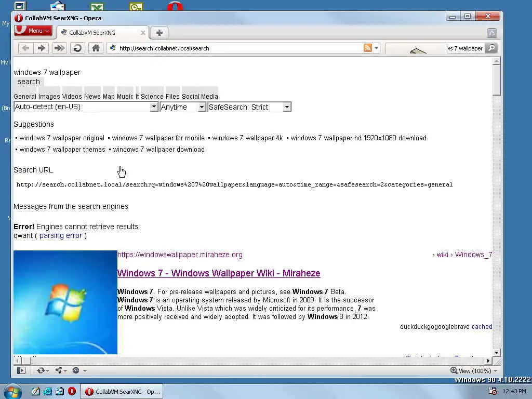Switch to Files category

tap(172, 96)
